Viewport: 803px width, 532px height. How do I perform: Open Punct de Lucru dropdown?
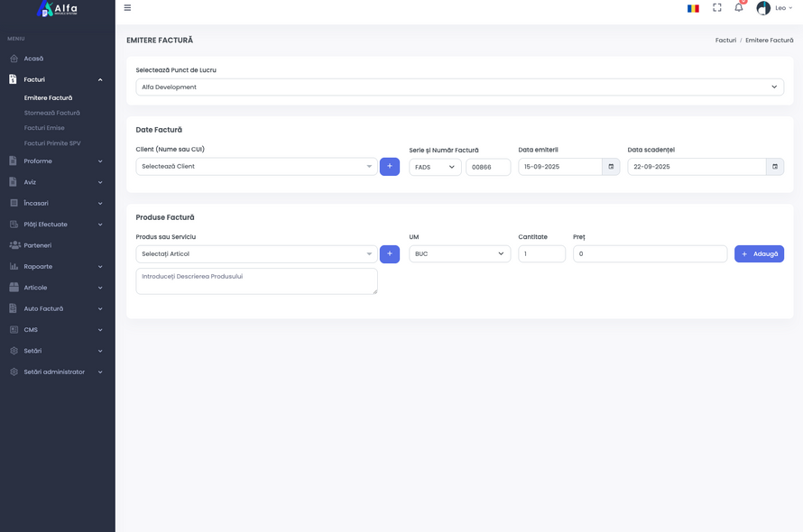point(459,87)
